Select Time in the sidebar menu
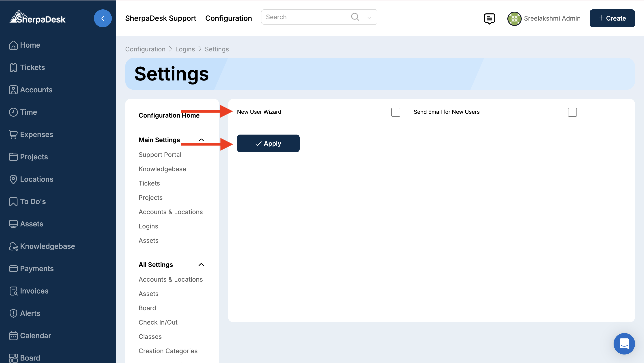This screenshot has width=644, height=363. click(28, 112)
